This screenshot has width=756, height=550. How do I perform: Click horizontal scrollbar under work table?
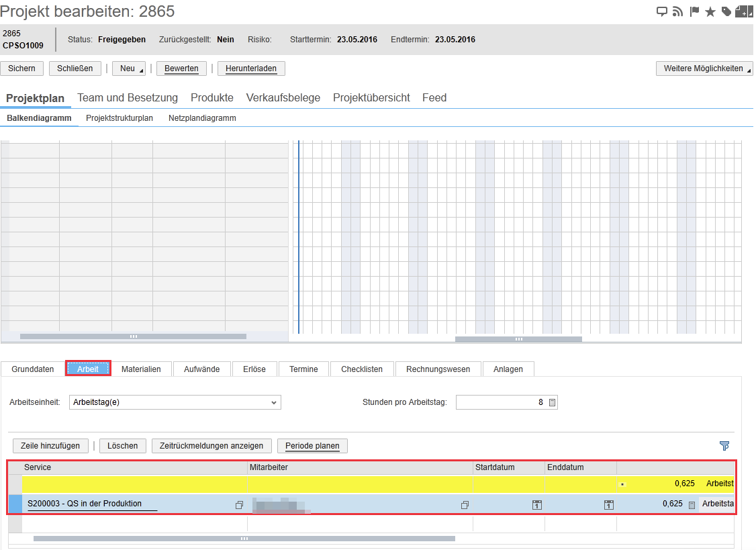pos(244,539)
